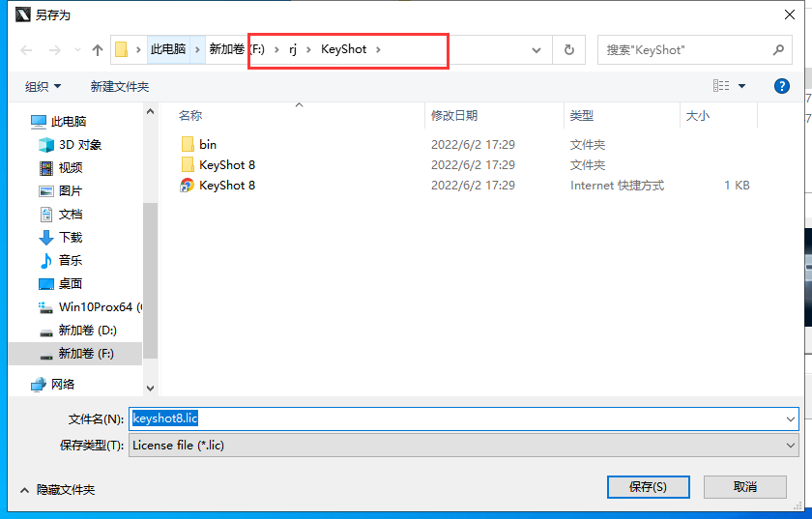Image resolution: width=812 pixels, height=519 pixels.
Task: Click the Internet 快捷方式 type cell
Action: coord(617,186)
